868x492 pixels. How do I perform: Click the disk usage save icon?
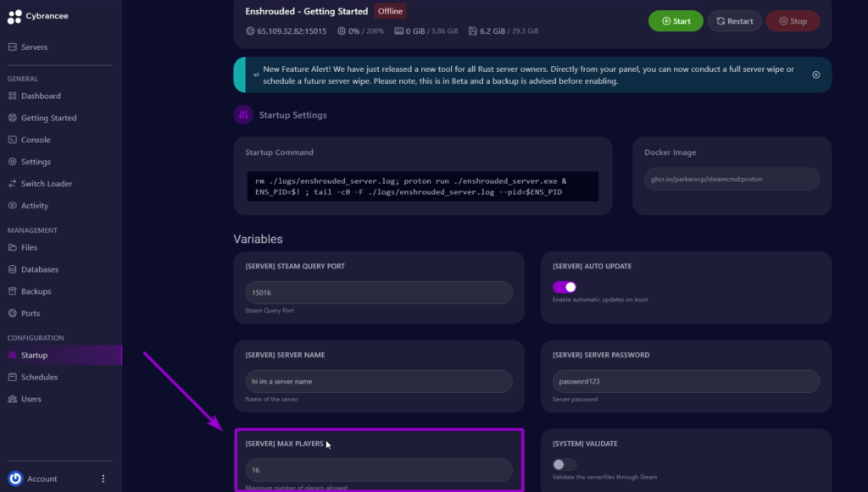(473, 31)
